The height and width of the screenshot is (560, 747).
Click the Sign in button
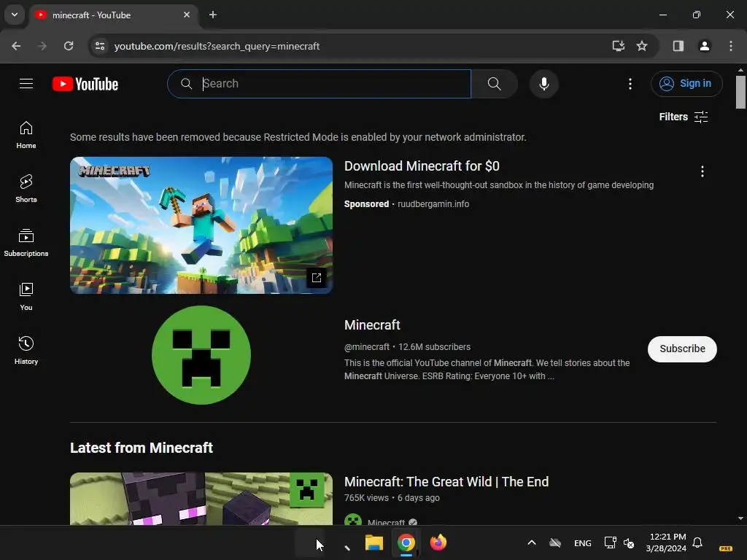point(686,84)
